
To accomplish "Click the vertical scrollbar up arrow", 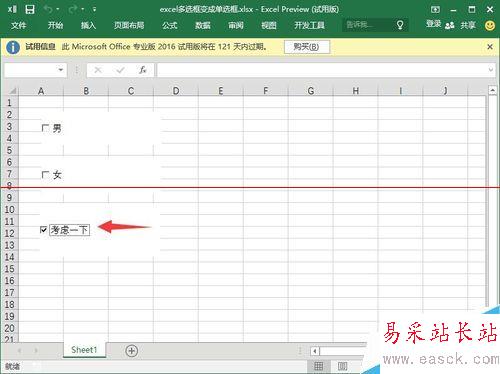I will (x=492, y=90).
